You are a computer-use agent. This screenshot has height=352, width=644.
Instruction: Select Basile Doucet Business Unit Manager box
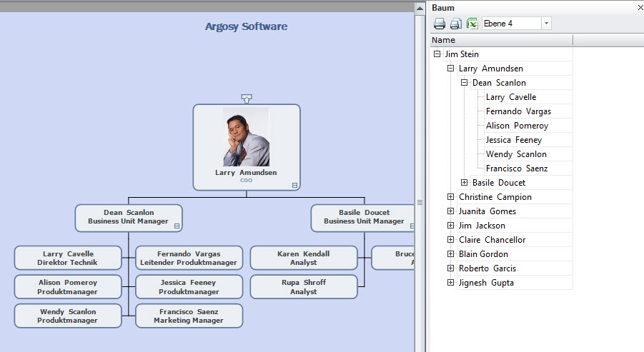[x=363, y=218]
